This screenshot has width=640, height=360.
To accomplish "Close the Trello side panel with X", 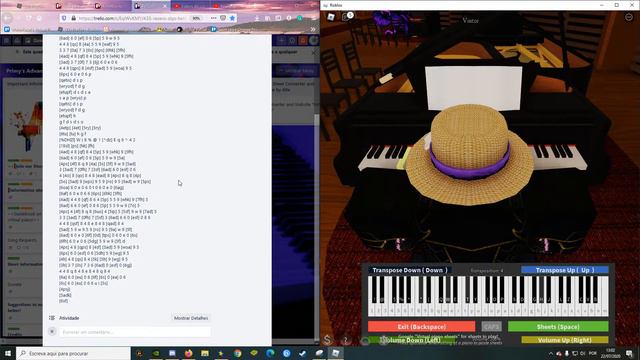I will (x=314, y=52).
